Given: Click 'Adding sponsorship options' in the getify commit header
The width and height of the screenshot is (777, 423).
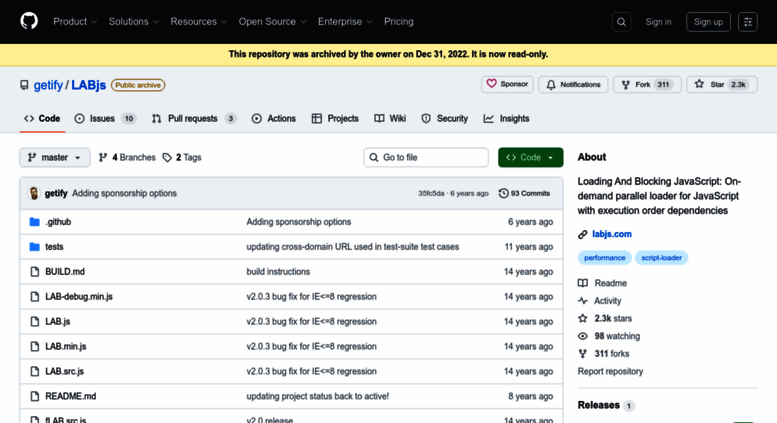Looking at the screenshot, I should [124, 193].
